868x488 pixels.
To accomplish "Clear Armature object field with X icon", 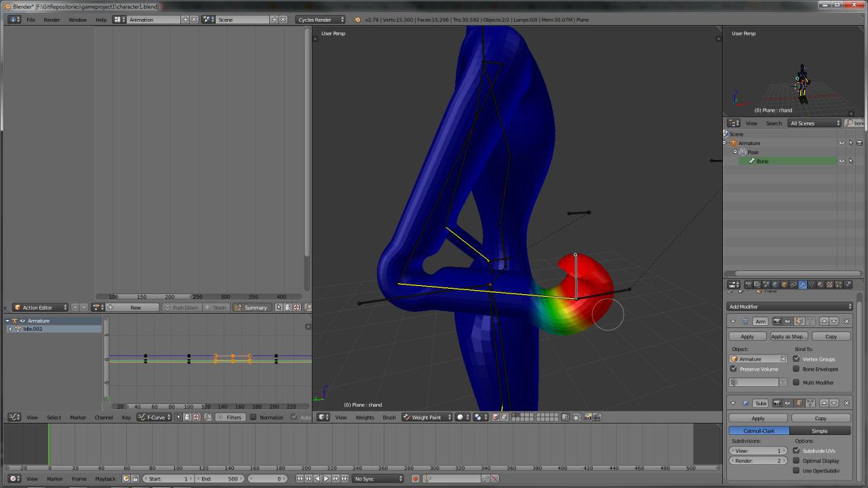I will [783, 359].
